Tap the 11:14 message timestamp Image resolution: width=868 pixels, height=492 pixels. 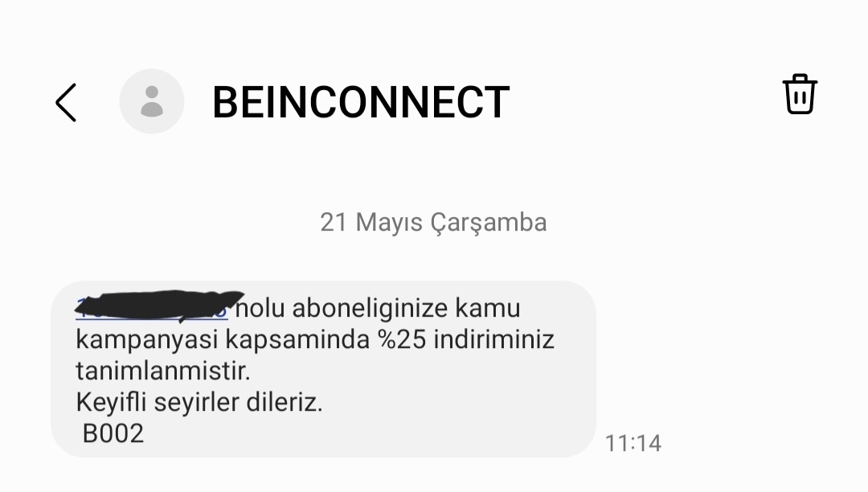click(633, 443)
